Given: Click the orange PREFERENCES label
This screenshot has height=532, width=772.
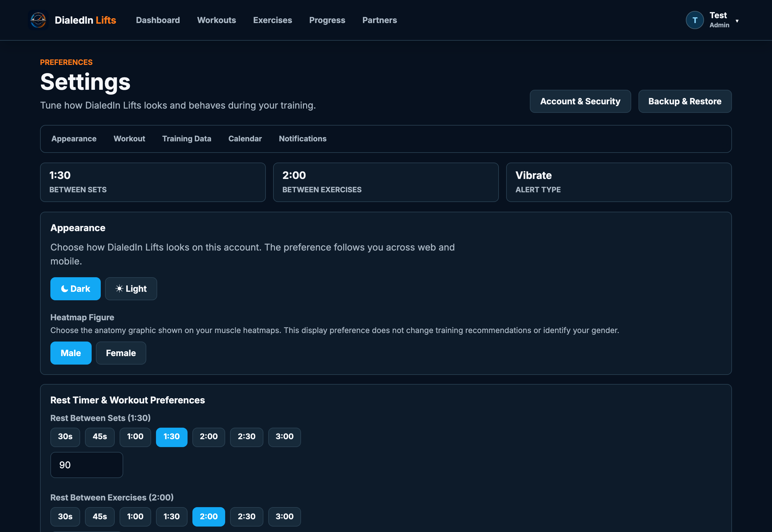Looking at the screenshot, I should coord(66,62).
